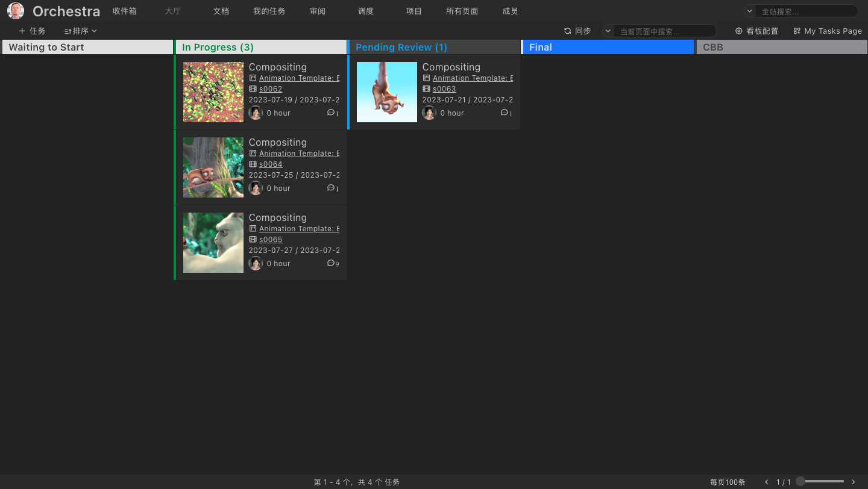
Task: Open the 收件箱 inbox menu
Action: tap(125, 11)
